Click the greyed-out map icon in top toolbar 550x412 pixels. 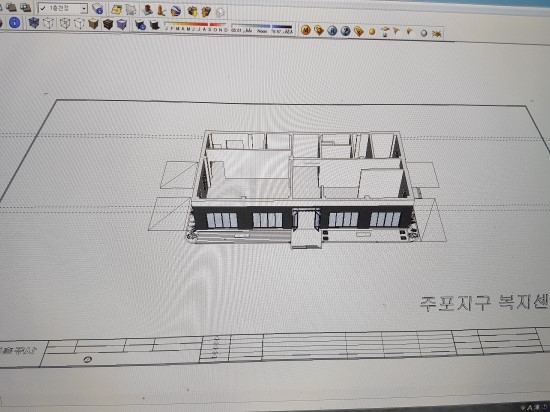(131, 10)
